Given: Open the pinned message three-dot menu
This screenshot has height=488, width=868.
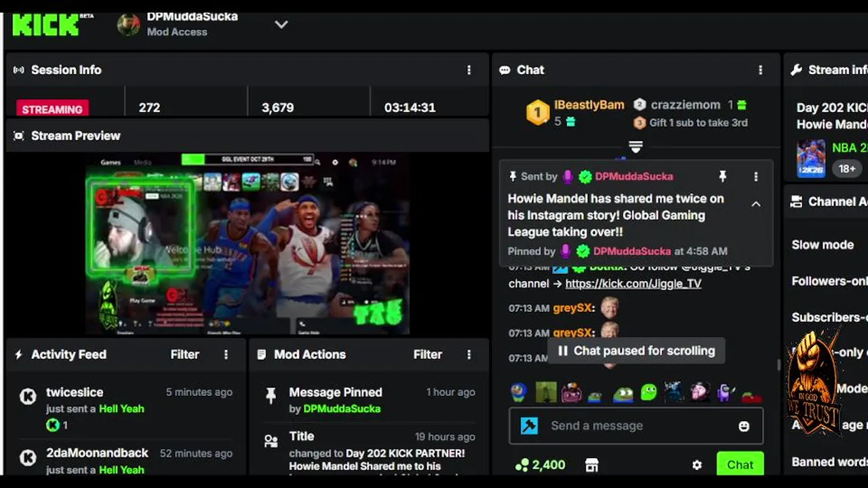Looking at the screenshot, I should click(756, 176).
